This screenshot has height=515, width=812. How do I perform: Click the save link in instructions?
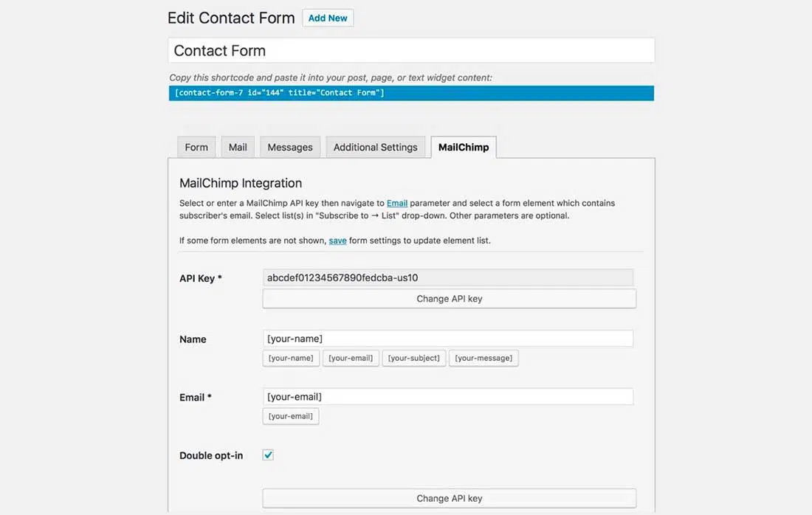click(x=337, y=241)
